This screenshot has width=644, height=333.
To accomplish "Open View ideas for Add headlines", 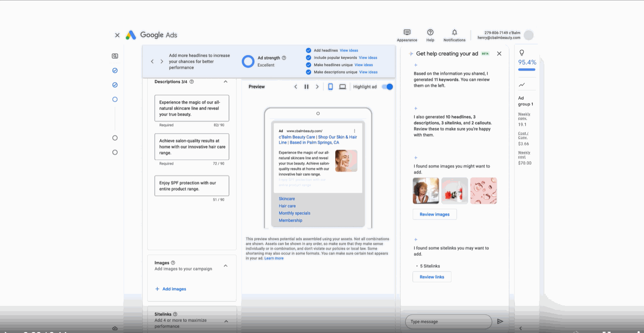I will (x=349, y=50).
